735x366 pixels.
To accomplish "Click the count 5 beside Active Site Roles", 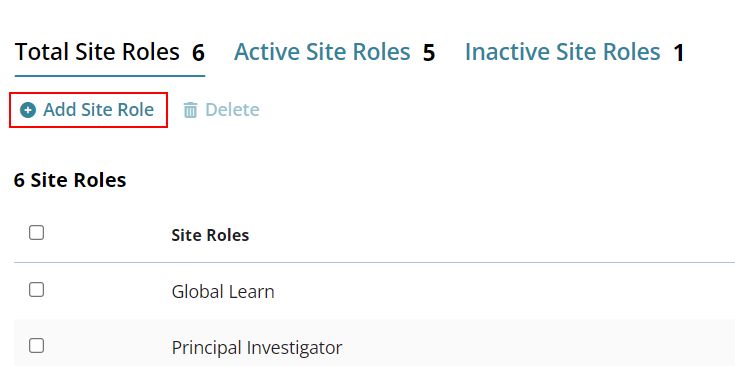I will [x=429, y=53].
